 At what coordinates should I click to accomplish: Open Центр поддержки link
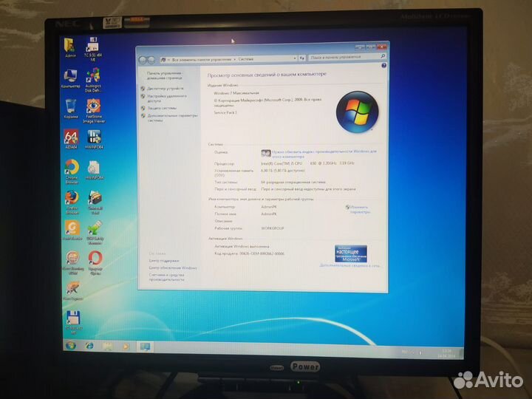pyautogui.click(x=164, y=261)
